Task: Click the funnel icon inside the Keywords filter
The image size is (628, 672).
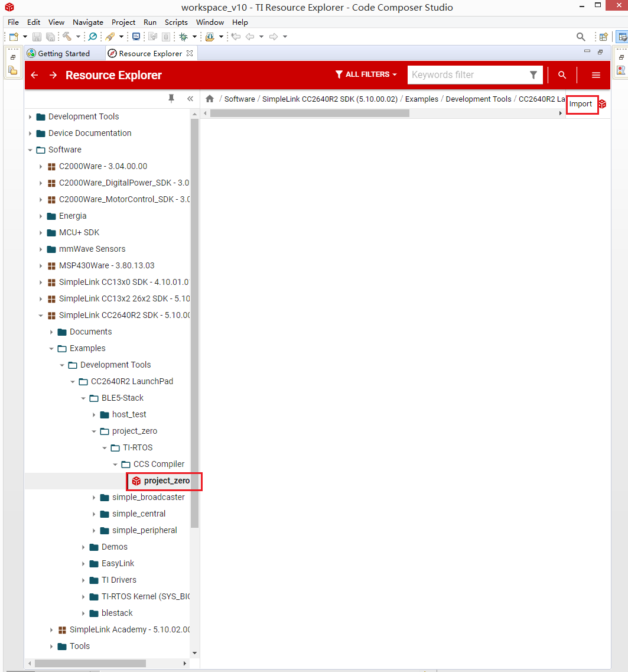Action: tap(533, 75)
